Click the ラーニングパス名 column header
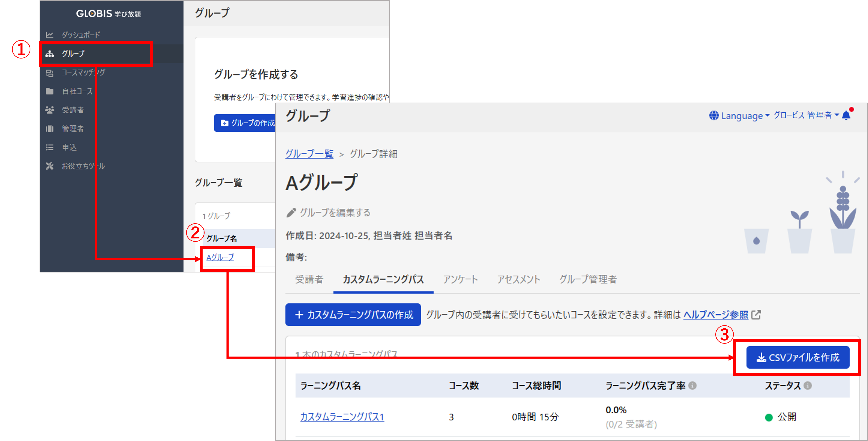The width and height of the screenshot is (868, 441). coord(331,385)
